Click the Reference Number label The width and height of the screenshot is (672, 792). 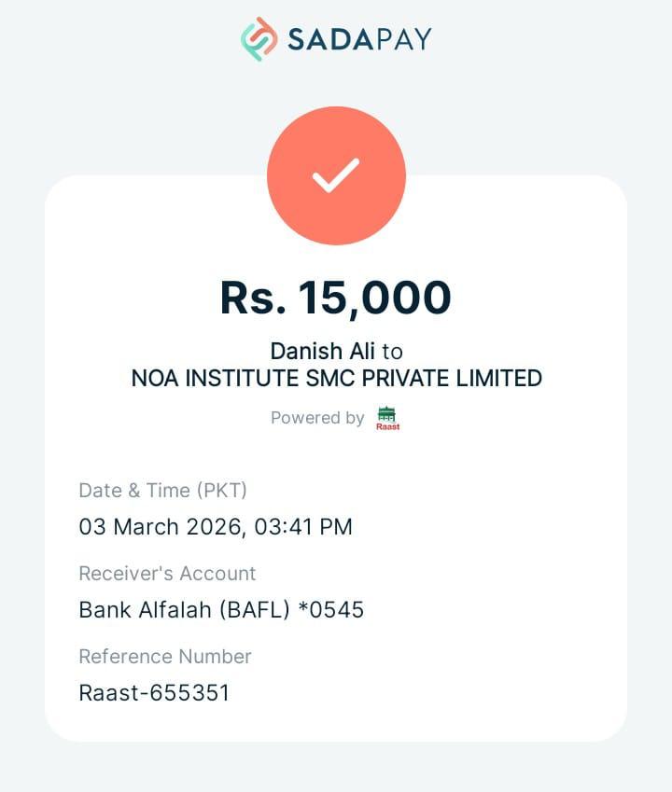(165, 656)
